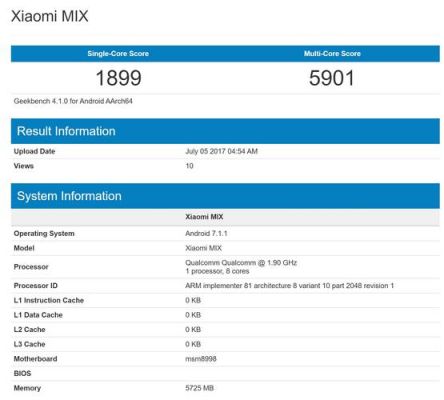
Task: Select the memory value '5725 MB'
Action: 200,388
